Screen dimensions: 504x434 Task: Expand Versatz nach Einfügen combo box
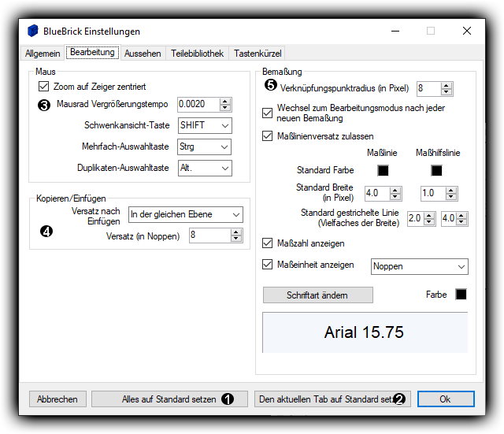[x=186, y=214]
